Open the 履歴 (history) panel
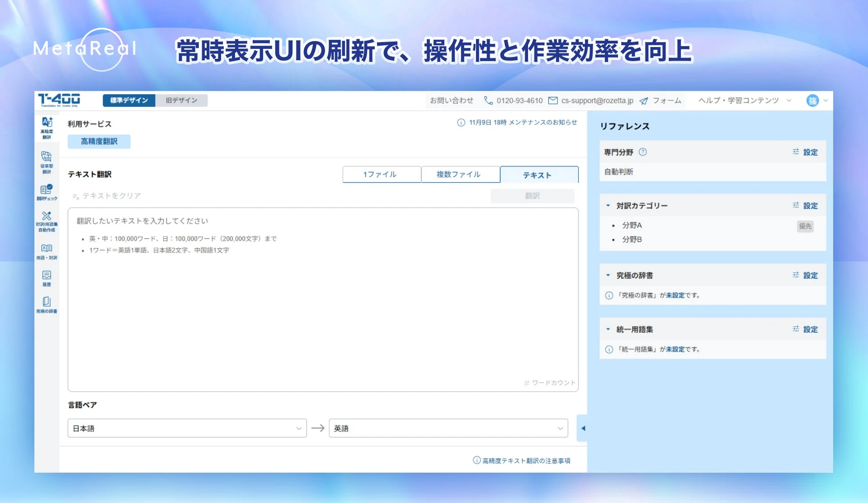Screen dimensions: 868x503 (x=47, y=277)
